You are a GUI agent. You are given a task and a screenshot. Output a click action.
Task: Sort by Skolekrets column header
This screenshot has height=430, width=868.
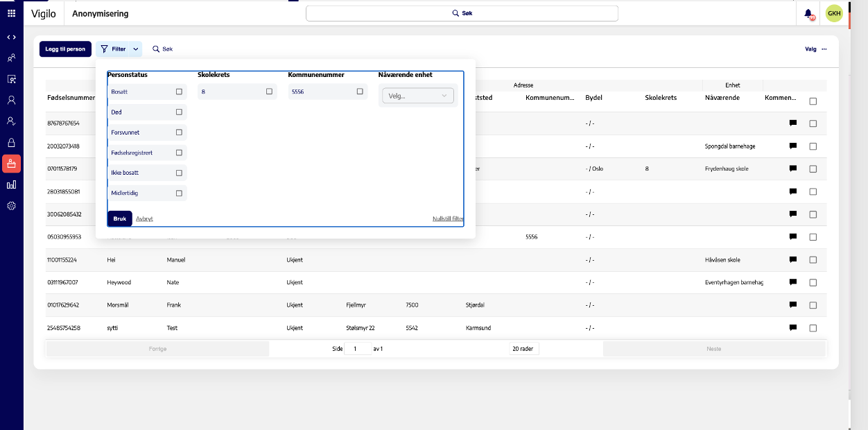(x=661, y=98)
